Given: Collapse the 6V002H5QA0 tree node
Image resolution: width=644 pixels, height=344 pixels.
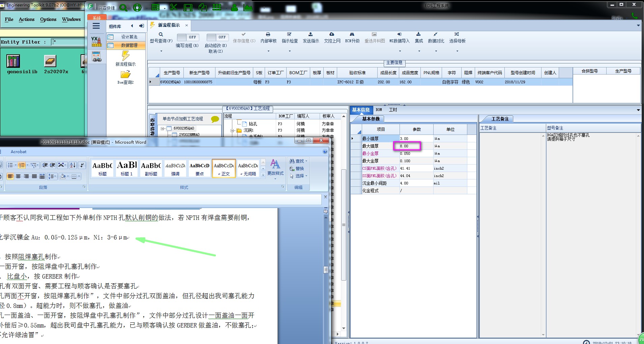Looking at the screenshot, I should coord(163,128).
